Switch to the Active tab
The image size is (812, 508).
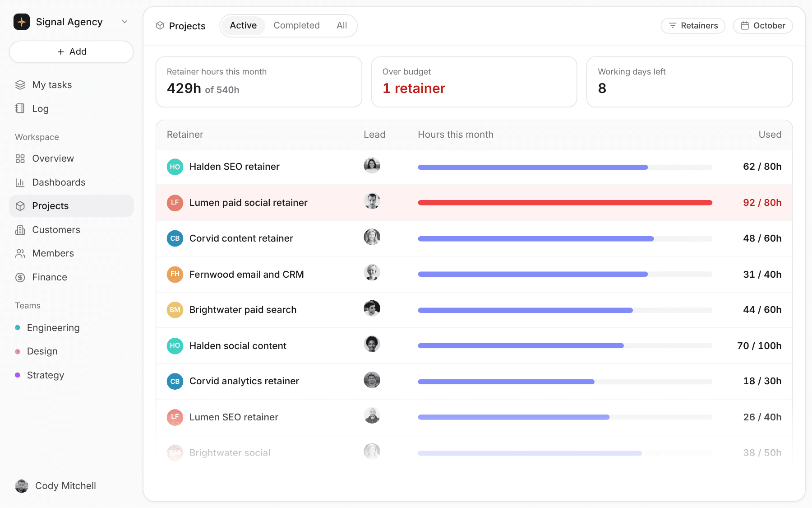(243, 26)
